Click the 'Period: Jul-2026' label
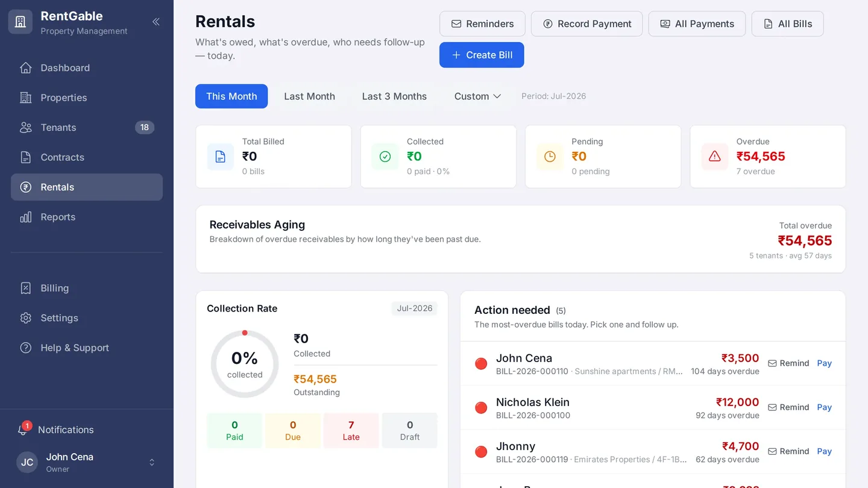Screen dimensions: 868x488 pos(553,96)
